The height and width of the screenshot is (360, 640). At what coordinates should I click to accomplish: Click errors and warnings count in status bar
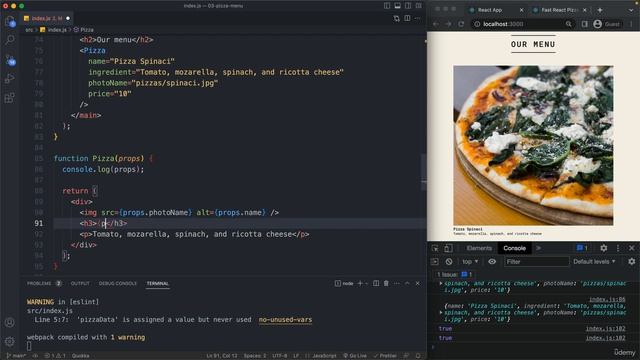click(x=55, y=356)
